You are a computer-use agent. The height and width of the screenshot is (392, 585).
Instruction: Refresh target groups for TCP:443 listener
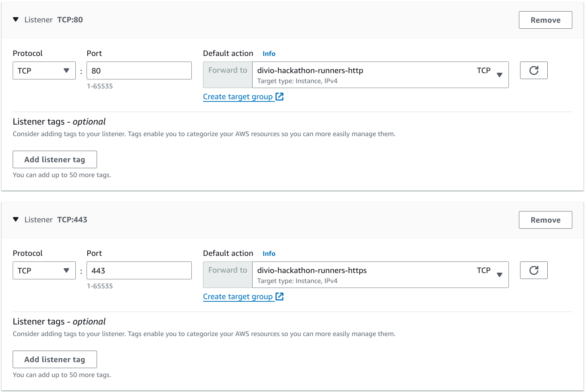(534, 270)
